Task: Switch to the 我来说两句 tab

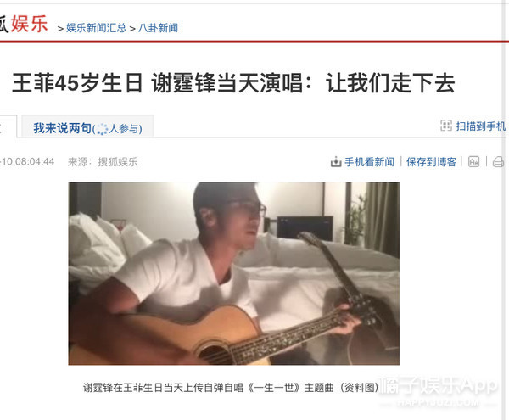Action: [87, 127]
